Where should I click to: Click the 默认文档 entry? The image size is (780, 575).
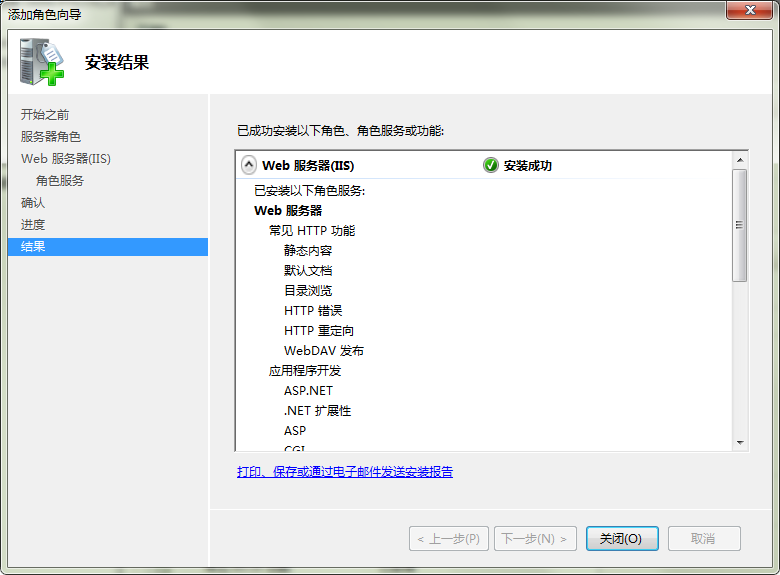tap(308, 271)
